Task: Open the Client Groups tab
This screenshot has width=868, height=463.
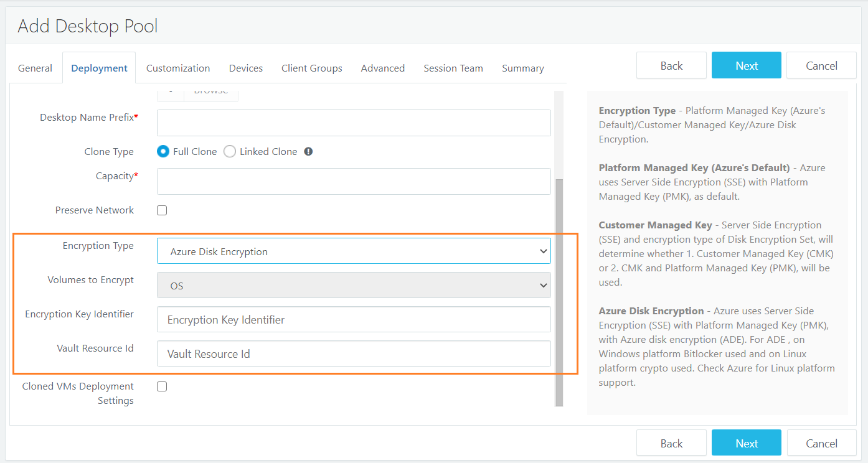Action: point(311,68)
